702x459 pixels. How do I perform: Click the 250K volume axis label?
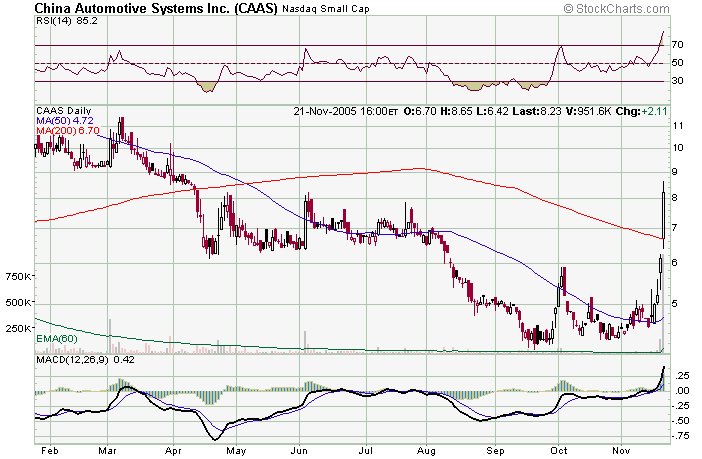coord(18,328)
